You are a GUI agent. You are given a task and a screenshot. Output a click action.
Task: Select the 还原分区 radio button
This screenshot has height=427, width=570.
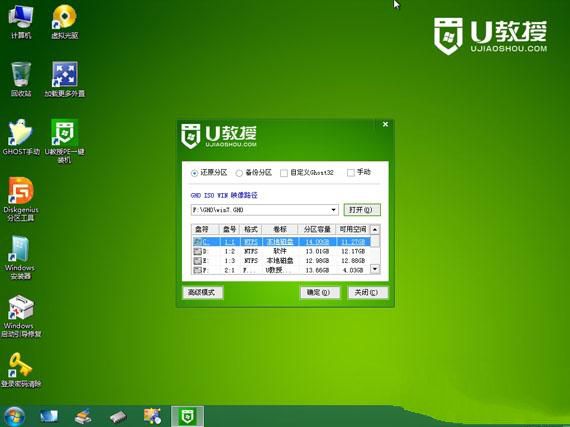(x=194, y=173)
